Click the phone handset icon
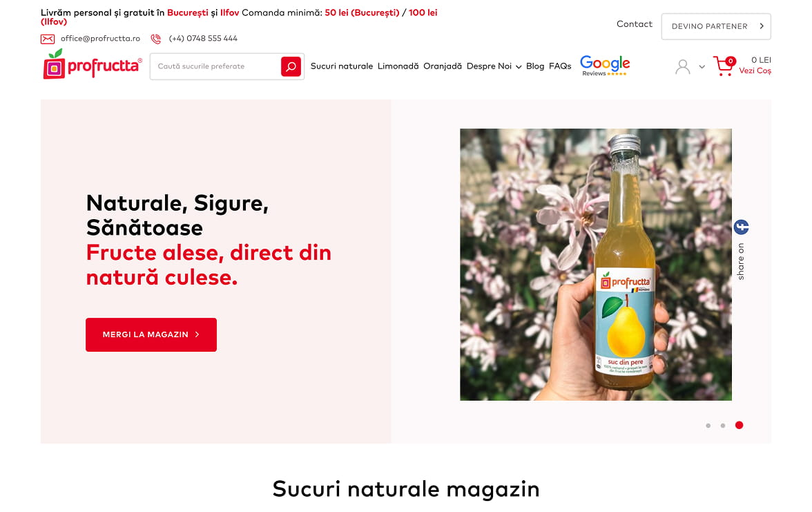The height and width of the screenshot is (512, 812). [155, 39]
